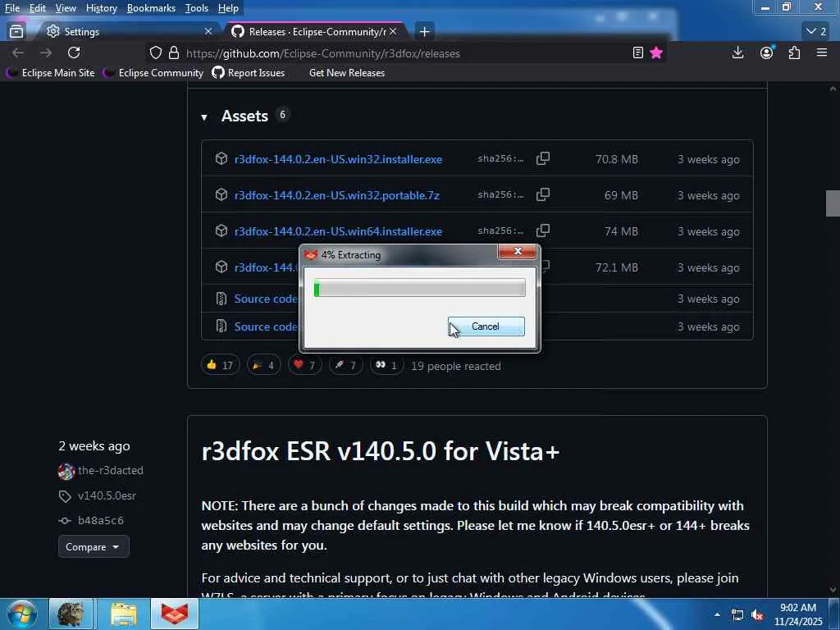The width and height of the screenshot is (840, 630).
Task: Open the Help menu
Action: [228, 8]
